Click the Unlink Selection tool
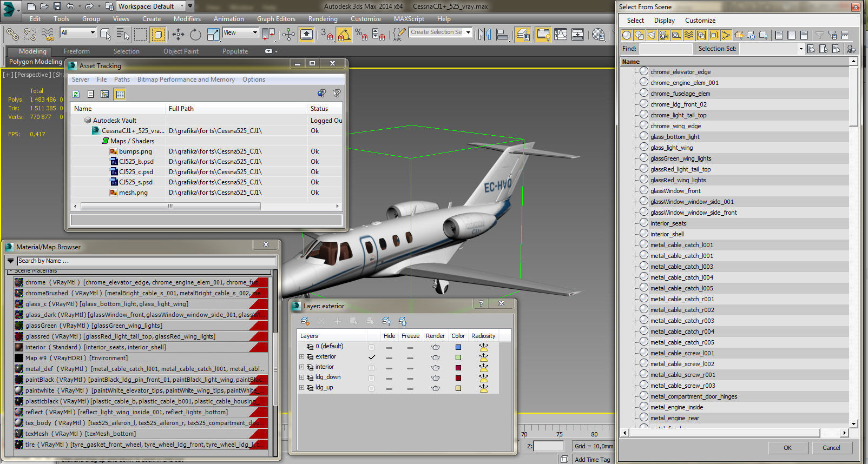Viewport: 868px width, 464px height. 30,35
